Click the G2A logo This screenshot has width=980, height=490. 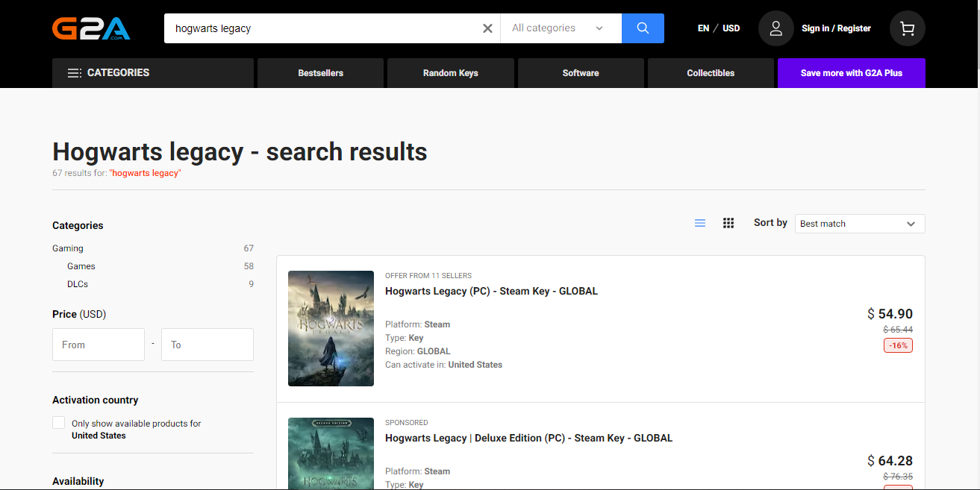click(91, 28)
